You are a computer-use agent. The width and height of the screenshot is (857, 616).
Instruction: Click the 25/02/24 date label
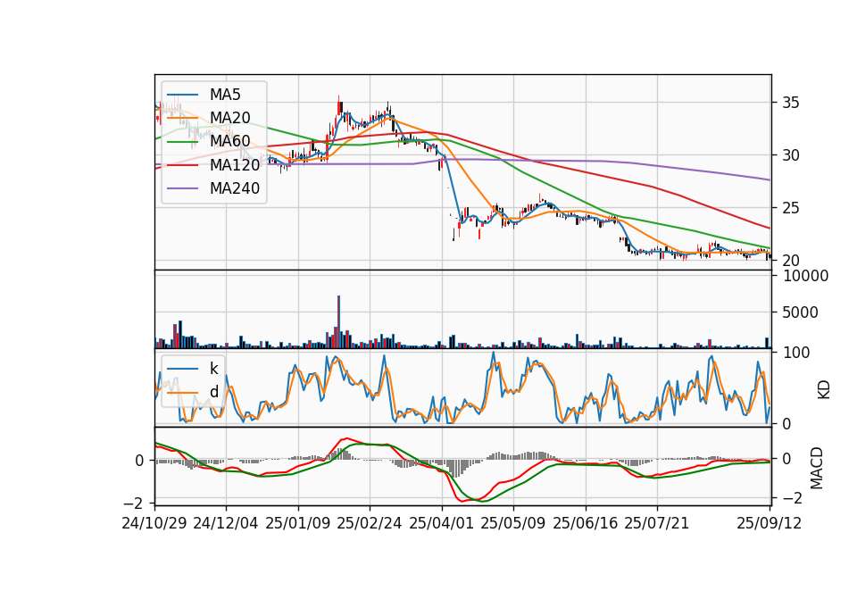tap(370, 523)
